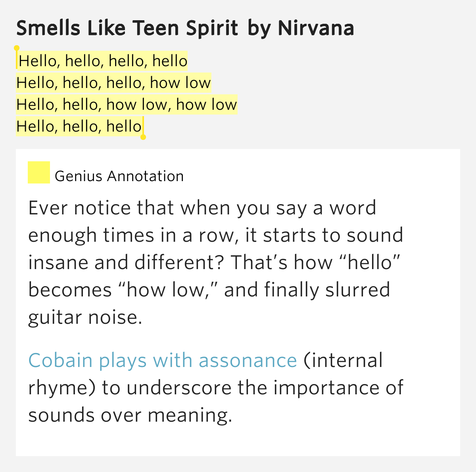
Task: Select lyric "Hello, hello, how low, how low"
Action: pos(127,105)
